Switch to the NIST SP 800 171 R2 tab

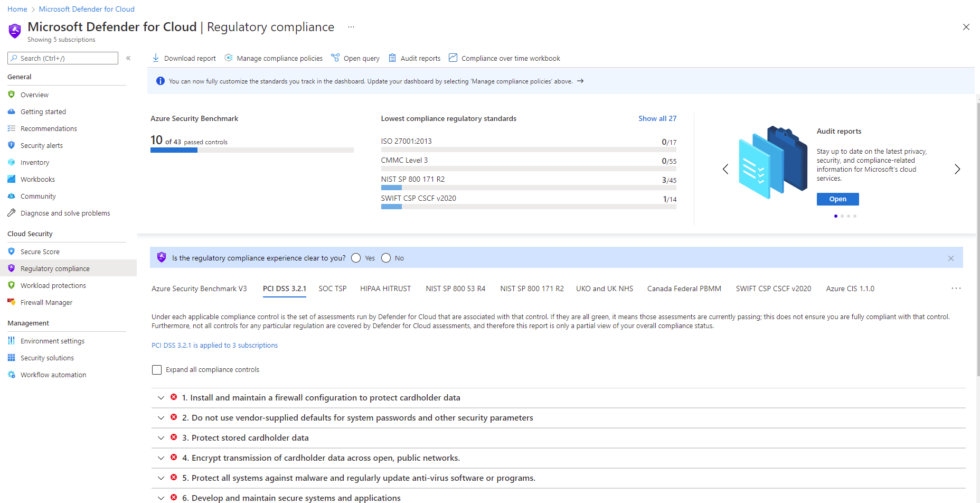tap(532, 288)
